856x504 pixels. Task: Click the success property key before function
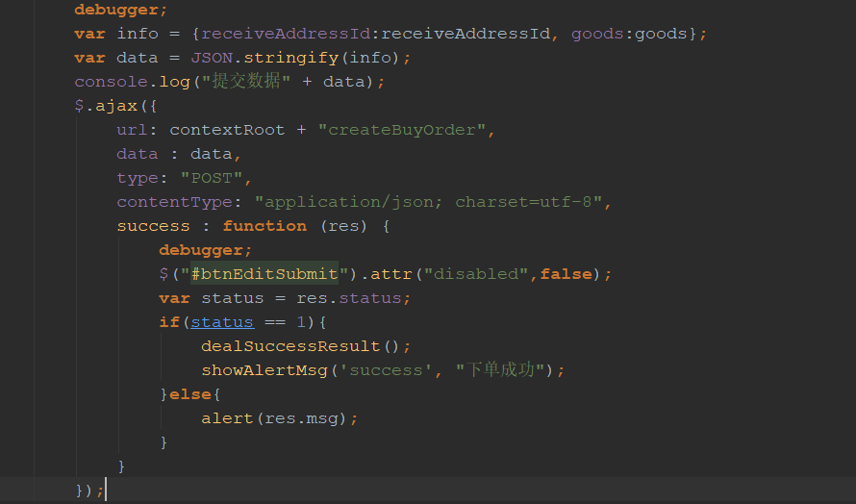click(153, 226)
